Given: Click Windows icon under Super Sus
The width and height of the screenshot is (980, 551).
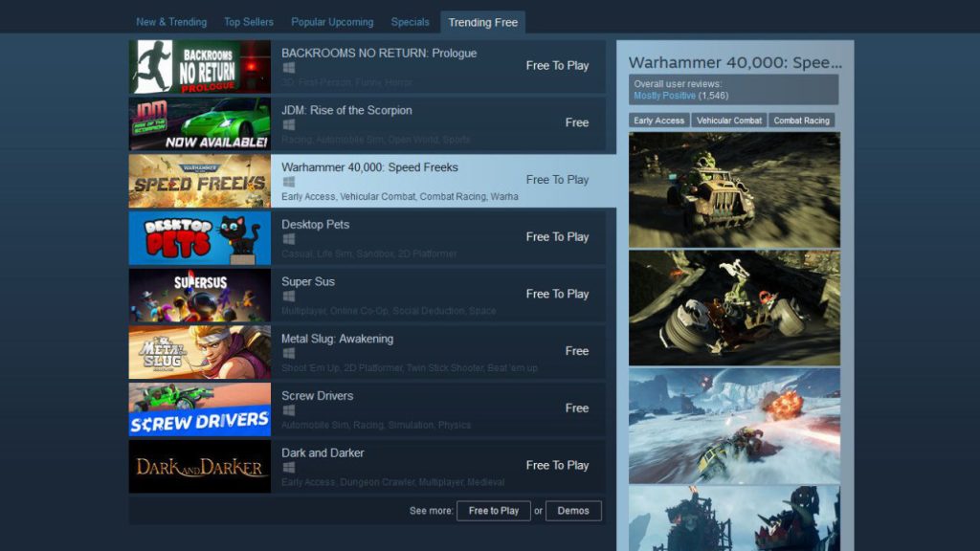Looking at the screenshot, I should tap(288, 297).
